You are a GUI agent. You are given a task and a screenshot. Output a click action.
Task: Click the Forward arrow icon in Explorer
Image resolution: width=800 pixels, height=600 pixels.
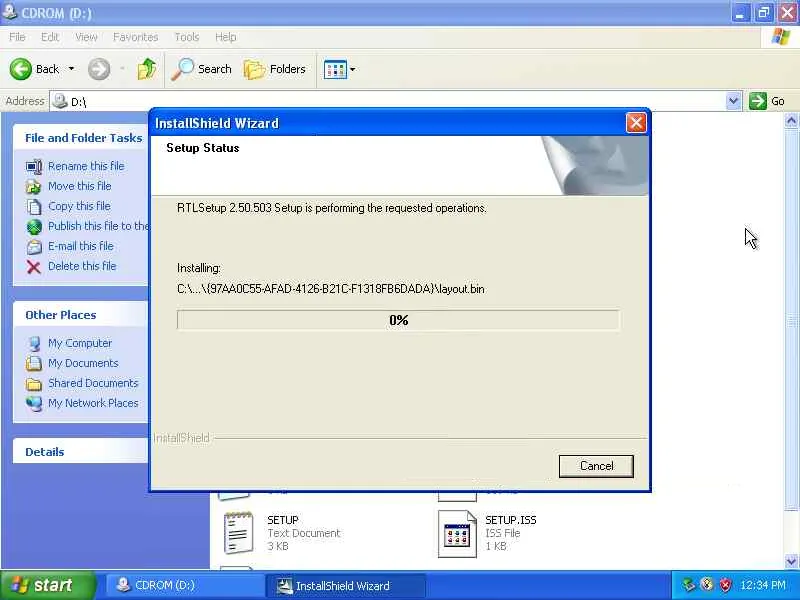click(98, 69)
